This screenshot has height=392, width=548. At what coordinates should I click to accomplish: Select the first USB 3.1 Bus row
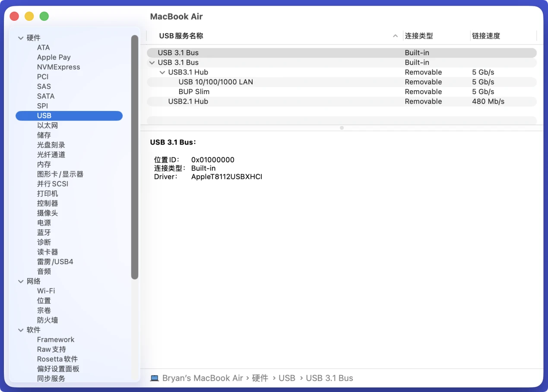pyautogui.click(x=342, y=53)
